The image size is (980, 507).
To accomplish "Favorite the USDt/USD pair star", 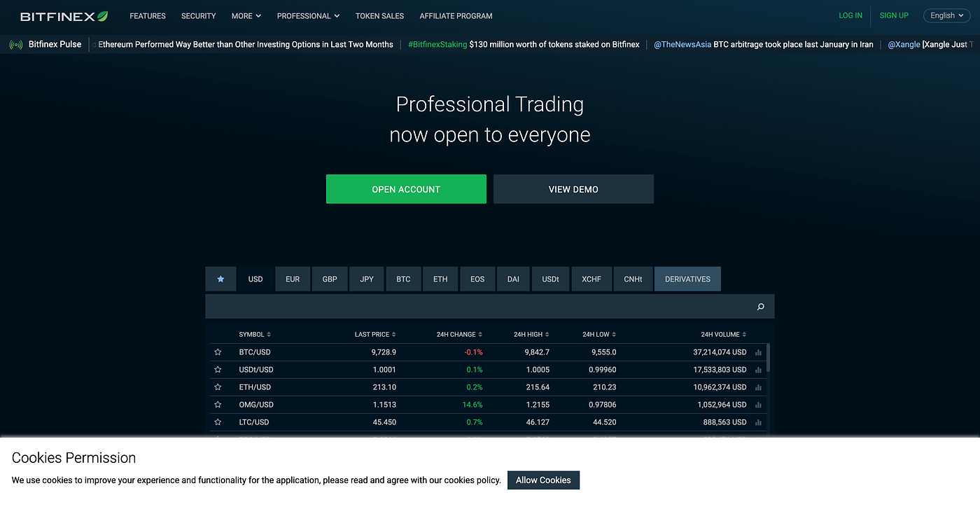I will click(x=218, y=370).
